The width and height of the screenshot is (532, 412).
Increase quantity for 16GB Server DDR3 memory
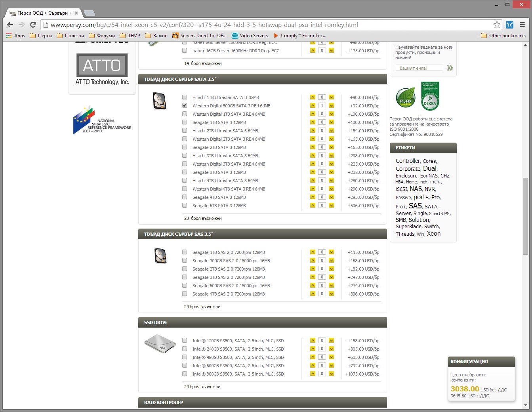tap(313, 50)
